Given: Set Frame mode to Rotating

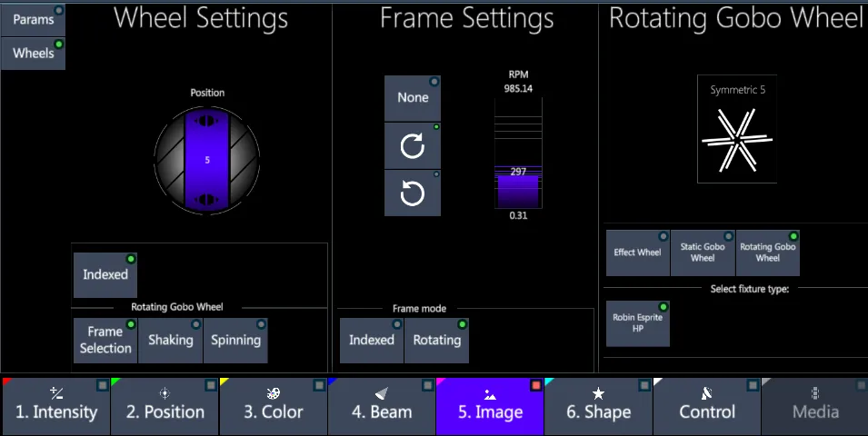Looking at the screenshot, I should tap(437, 341).
